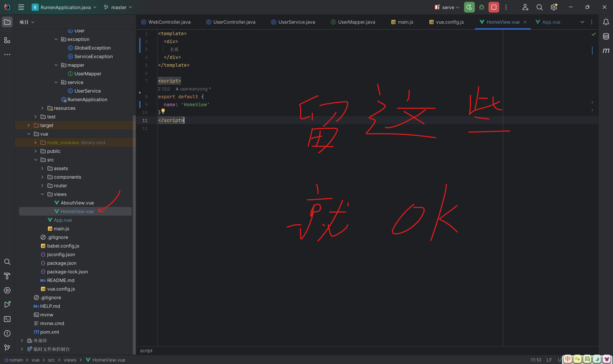Image resolution: width=613 pixels, height=364 pixels.
Task: Expand the target folder in project tree
Action: 28,125
